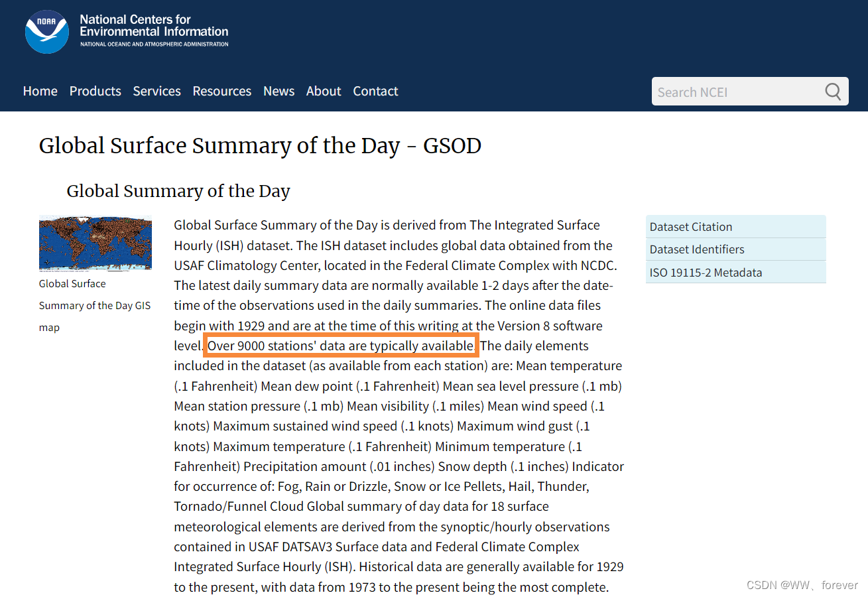Expand the Dataset Citation section
This screenshot has height=597, width=868.
tap(736, 226)
